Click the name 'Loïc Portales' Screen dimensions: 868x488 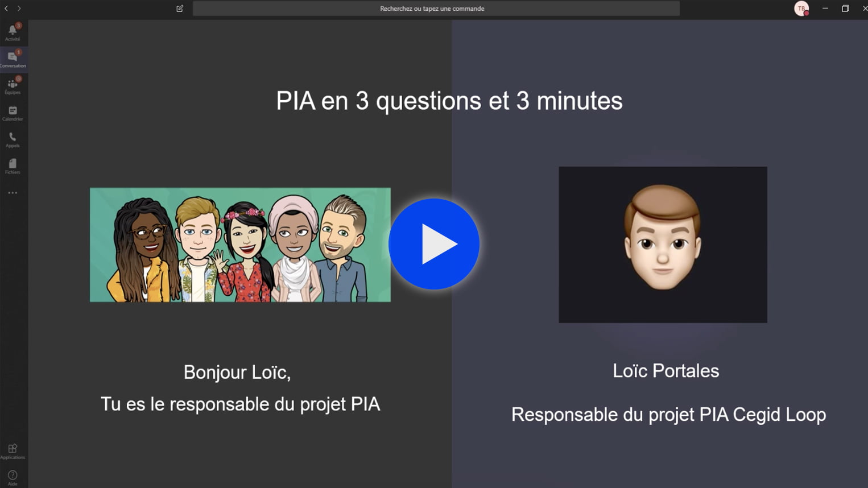click(x=666, y=371)
